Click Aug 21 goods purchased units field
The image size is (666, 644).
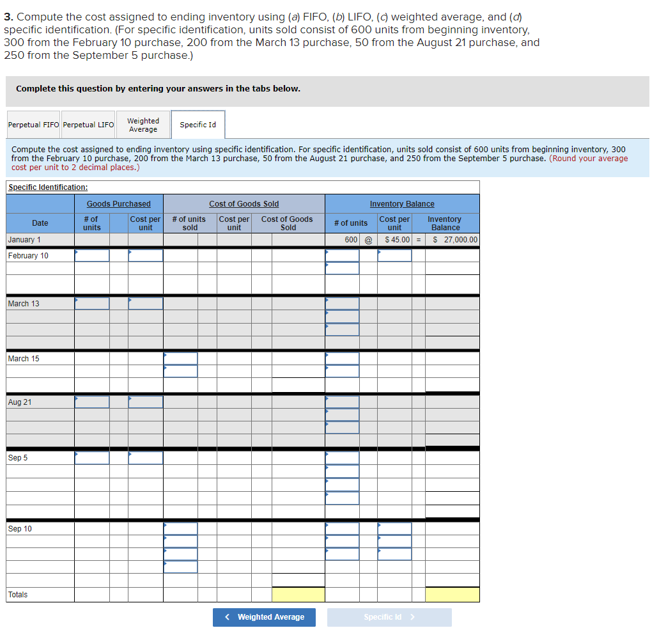[x=92, y=402]
